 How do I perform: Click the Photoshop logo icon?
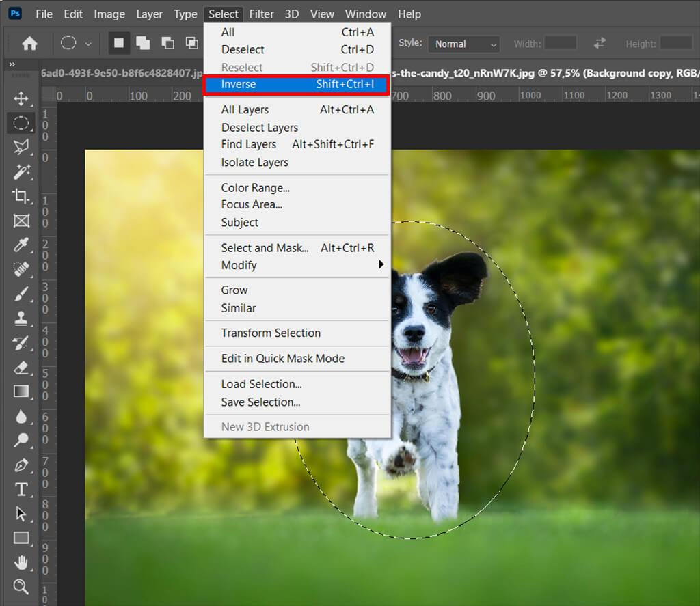click(15, 14)
